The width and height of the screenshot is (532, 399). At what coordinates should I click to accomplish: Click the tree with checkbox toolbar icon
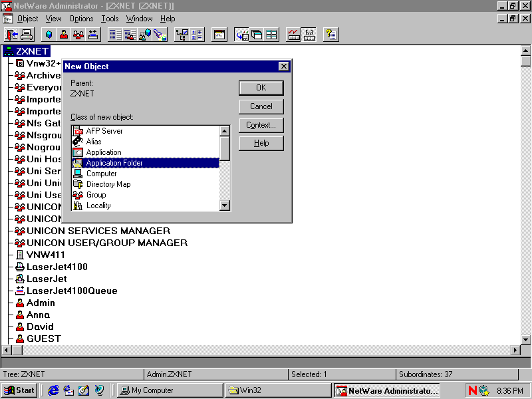click(182, 35)
